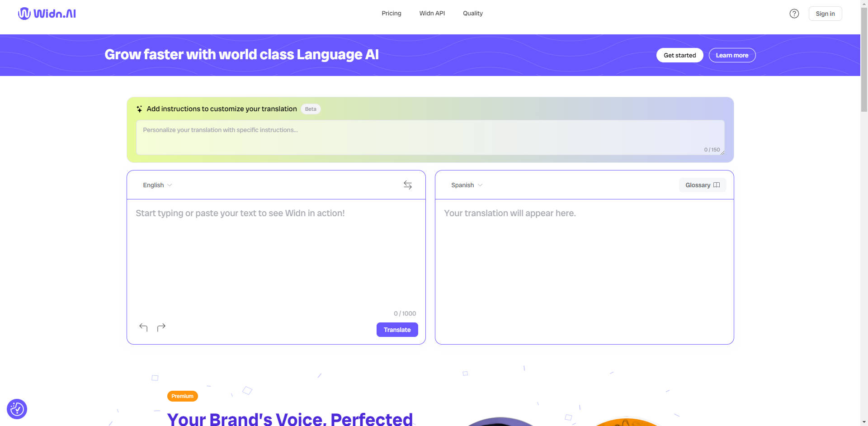The width and height of the screenshot is (868, 426).
Task: Click the Get started button
Action: [679, 55]
